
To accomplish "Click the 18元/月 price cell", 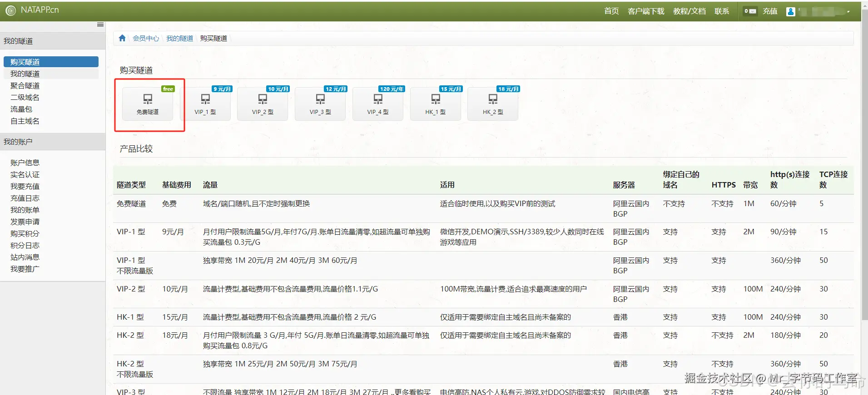I will point(175,335).
